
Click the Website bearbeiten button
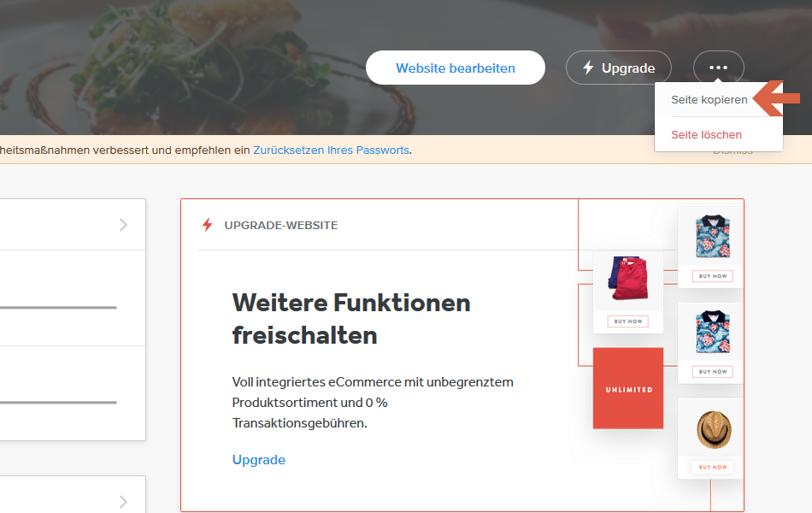coord(456,68)
